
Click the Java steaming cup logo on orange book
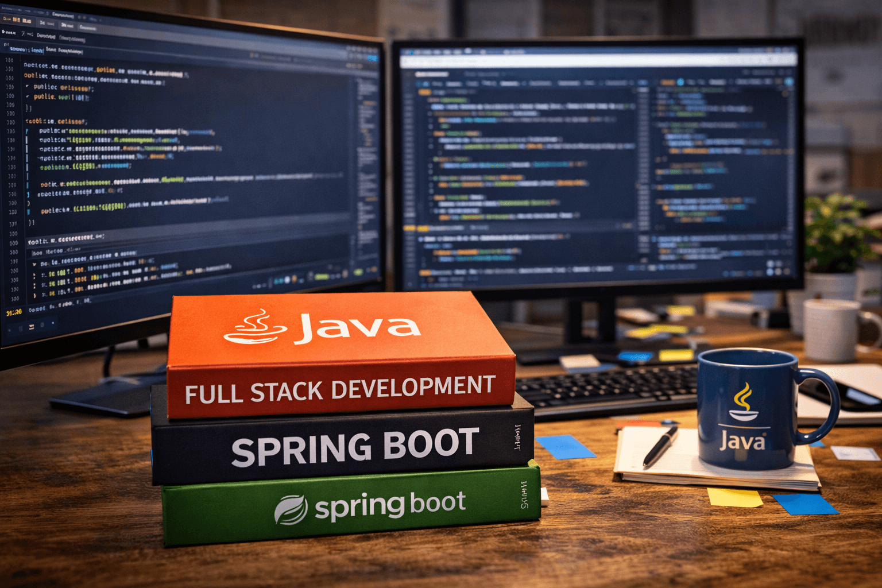[255, 328]
